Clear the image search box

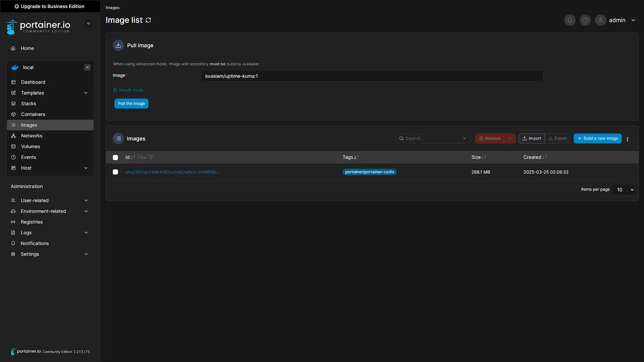(x=465, y=138)
